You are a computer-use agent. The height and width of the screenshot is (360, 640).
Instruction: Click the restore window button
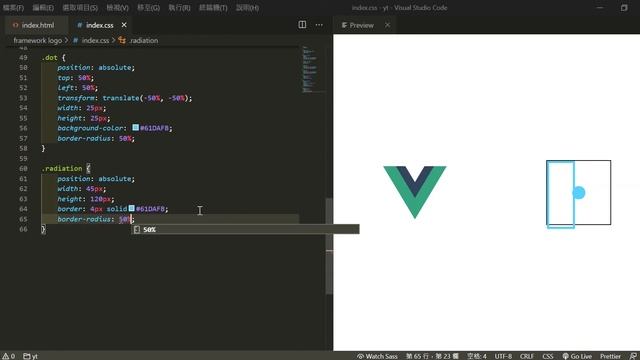tap(624, 8)
